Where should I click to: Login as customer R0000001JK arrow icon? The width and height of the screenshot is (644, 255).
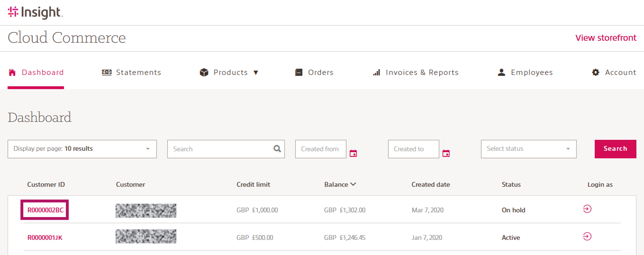click(587, 236)
